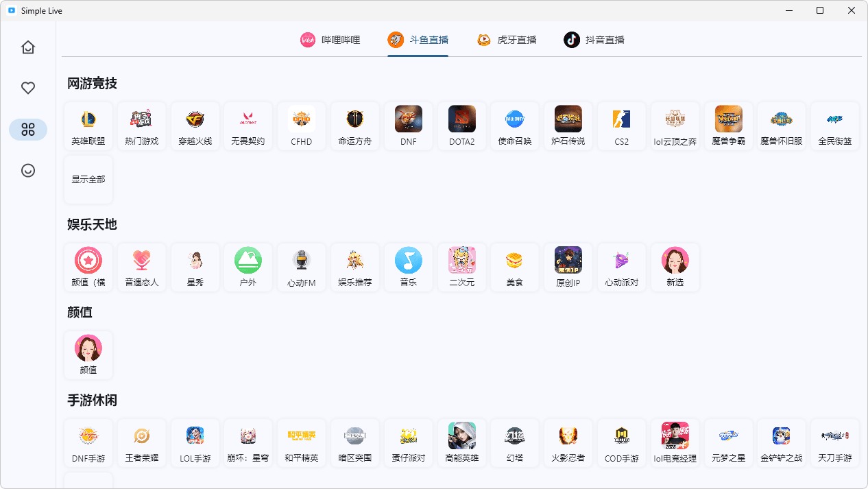Open the home page from sidebar
The height and width of the screenshot is (489, 868).
(x=28, y=47)
